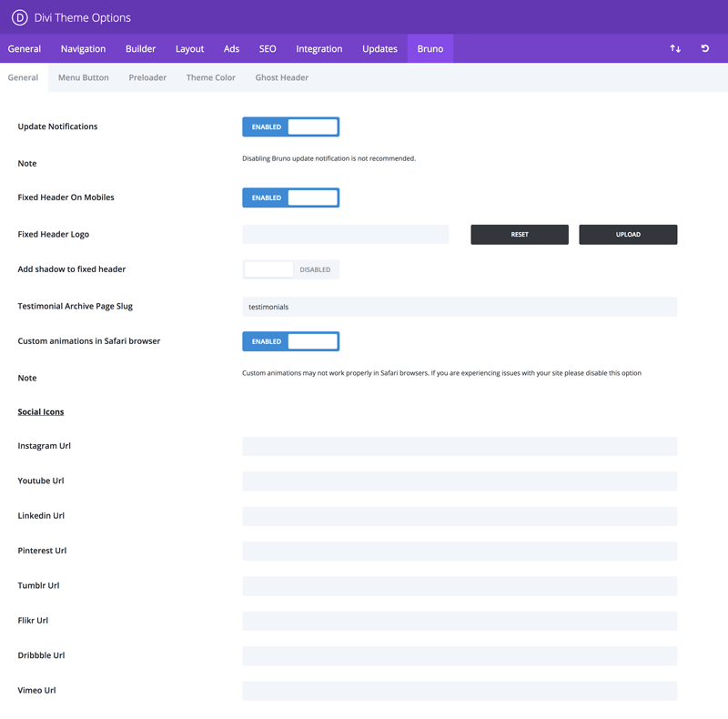Click the Divi Theme Options title
The height and width of the screenshot is (719, 728).
(x=83, y=17)
